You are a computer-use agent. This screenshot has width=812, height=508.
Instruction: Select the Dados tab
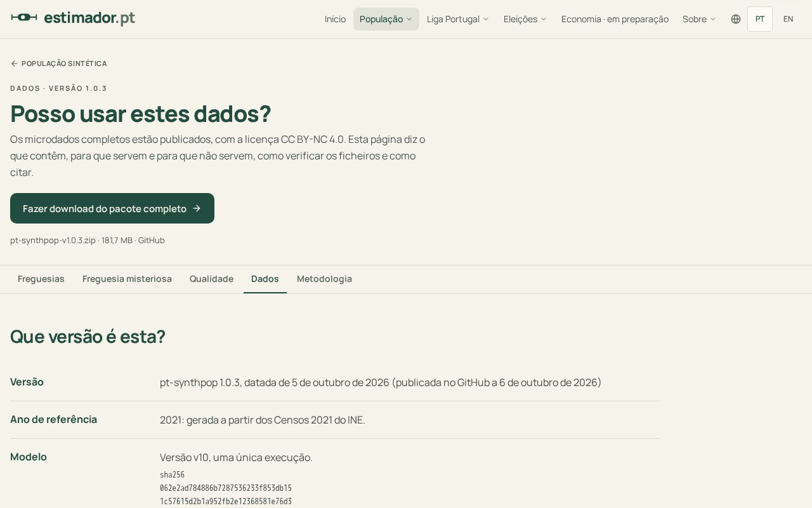(x=265, y=279)
